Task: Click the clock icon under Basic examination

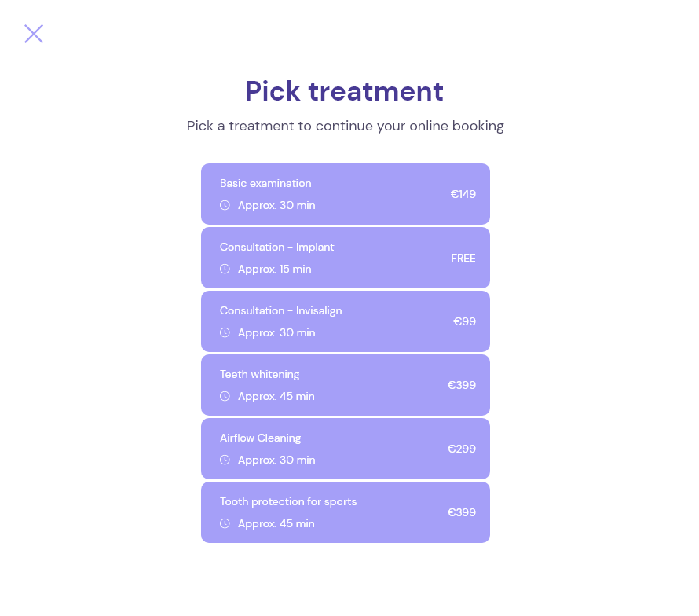Action: (x=225, y=205)
